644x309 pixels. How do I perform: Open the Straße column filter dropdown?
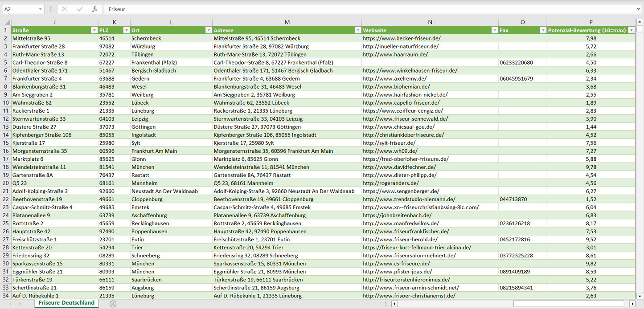94,30
